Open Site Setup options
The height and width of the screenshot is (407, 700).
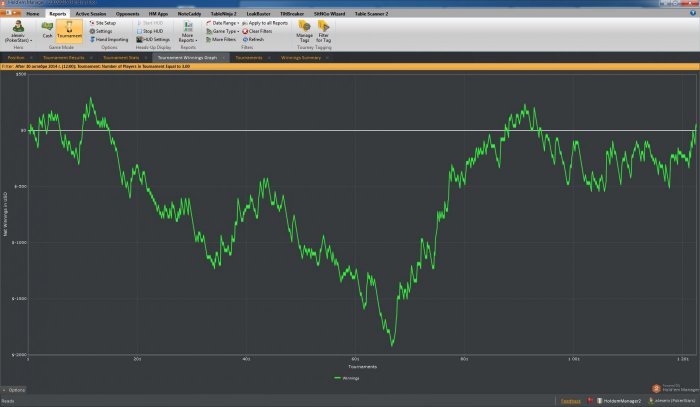point(105,22)
